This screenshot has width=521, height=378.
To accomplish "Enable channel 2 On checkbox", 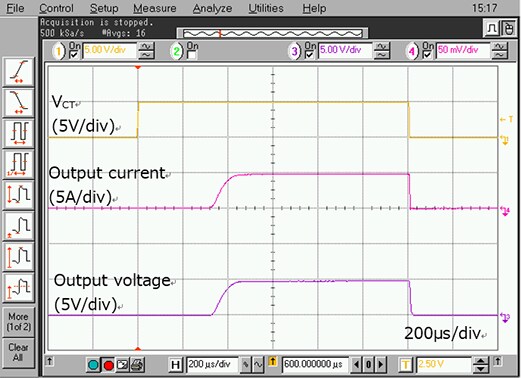I will tap(192, 55).
